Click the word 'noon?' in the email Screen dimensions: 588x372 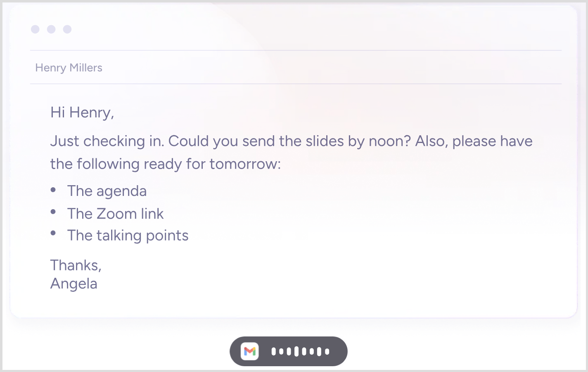390,141
